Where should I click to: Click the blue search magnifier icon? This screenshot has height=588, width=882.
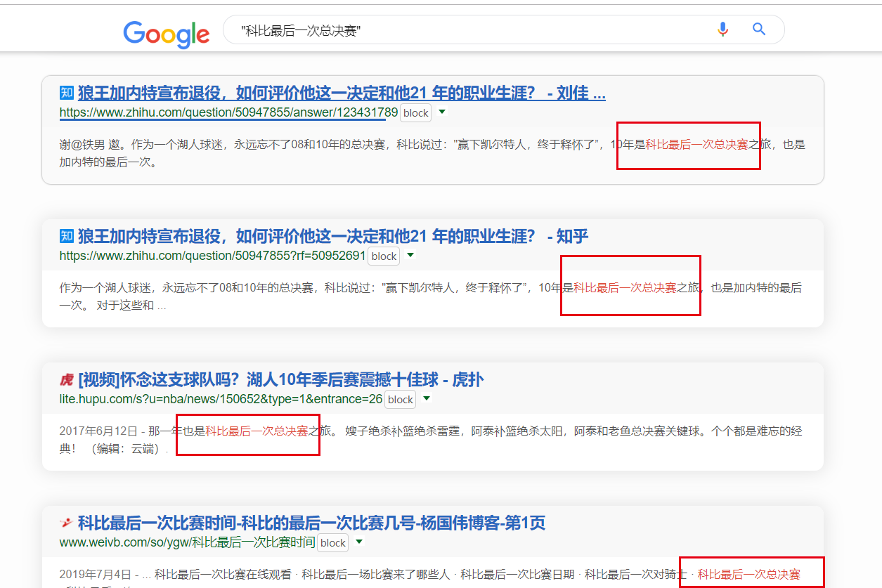[759, 30]
